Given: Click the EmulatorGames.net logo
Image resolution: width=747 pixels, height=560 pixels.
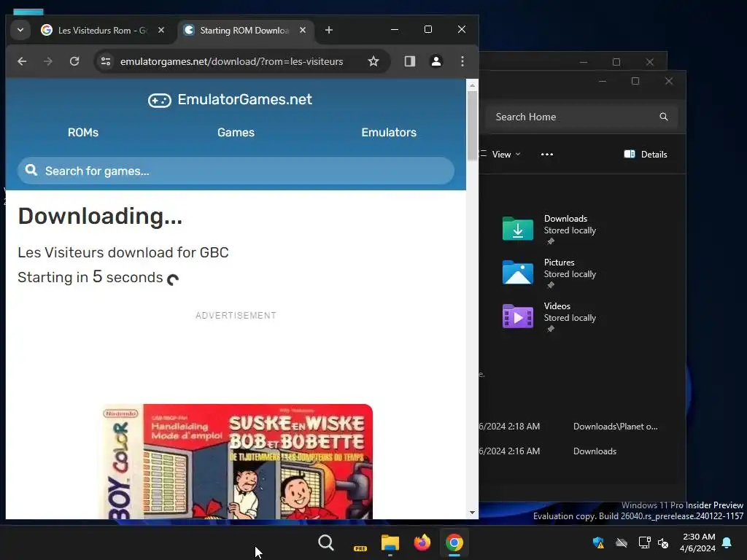Looking at the screenshot, I should pyautogui.click(x=230, y=99).
